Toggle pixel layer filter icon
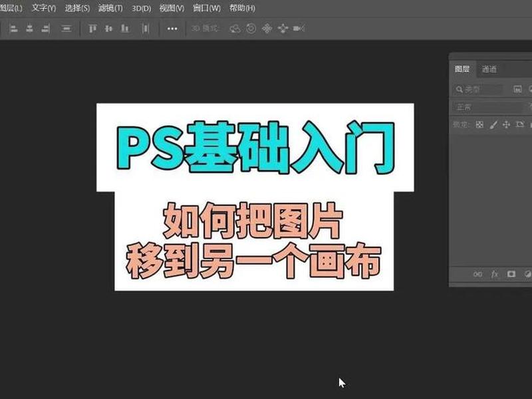The width and height of the screenshot is (532, 399). pos(517,90)
